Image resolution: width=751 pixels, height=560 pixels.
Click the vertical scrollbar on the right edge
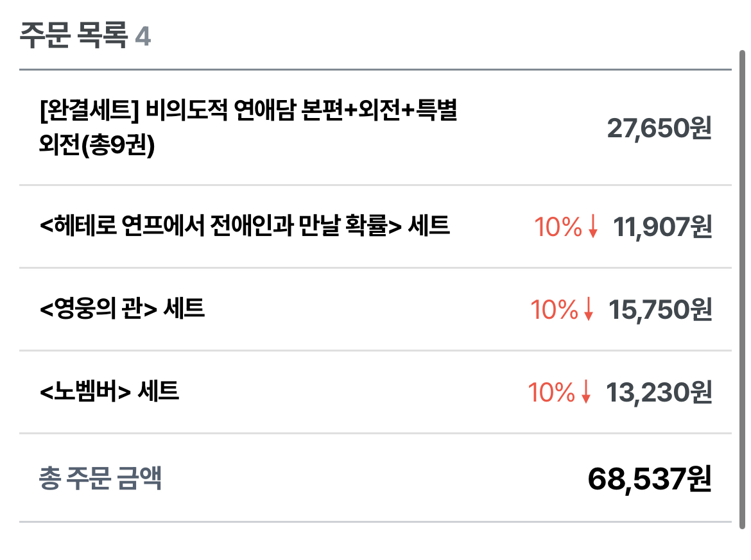tap(743, 289)
